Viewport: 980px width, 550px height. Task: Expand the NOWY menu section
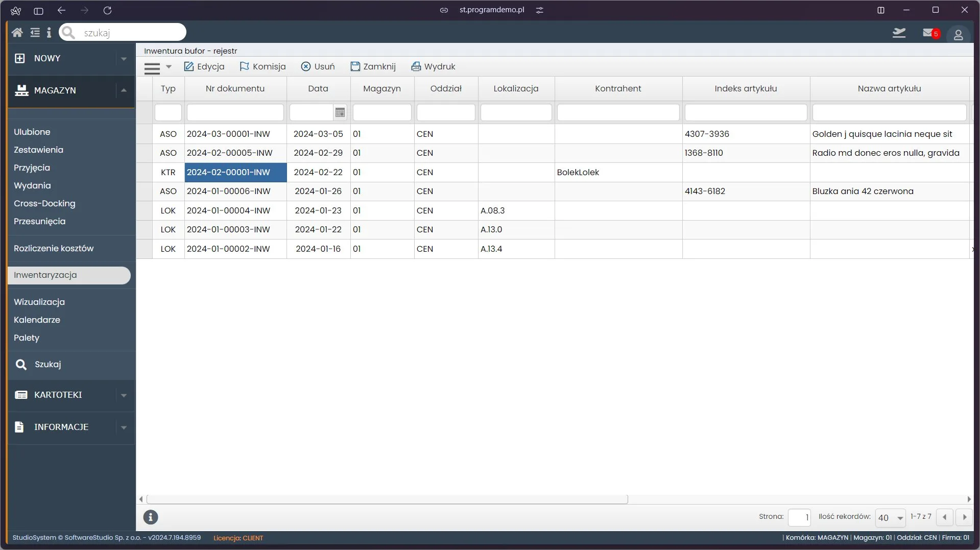pyautogui.click(x=124, y=59)
